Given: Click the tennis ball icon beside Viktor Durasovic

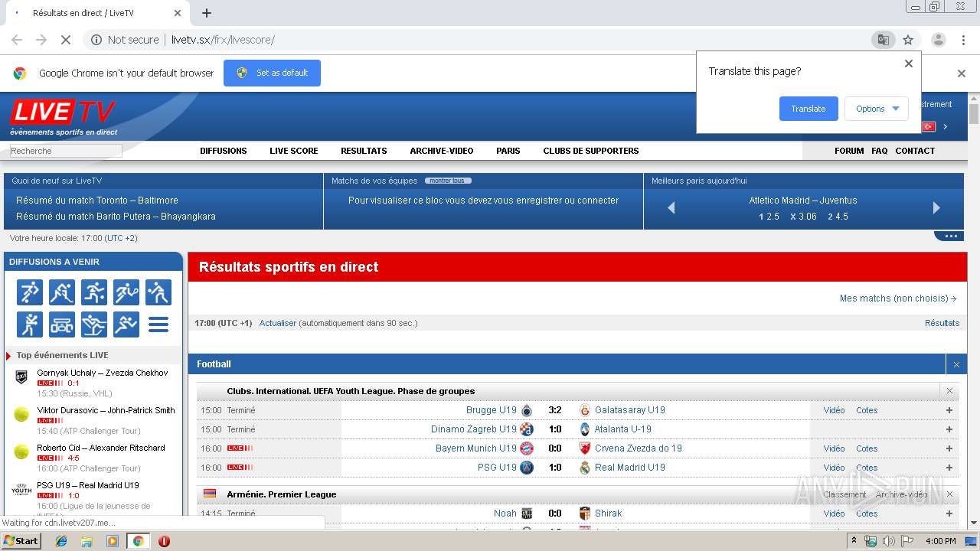Looking at the screenshot, I should pos(21,414).
